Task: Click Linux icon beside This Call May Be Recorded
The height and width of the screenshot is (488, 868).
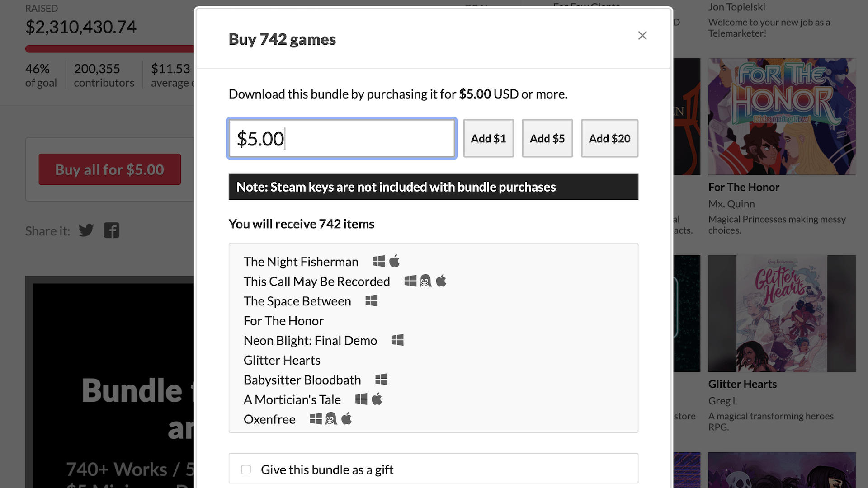Action: 425,281
